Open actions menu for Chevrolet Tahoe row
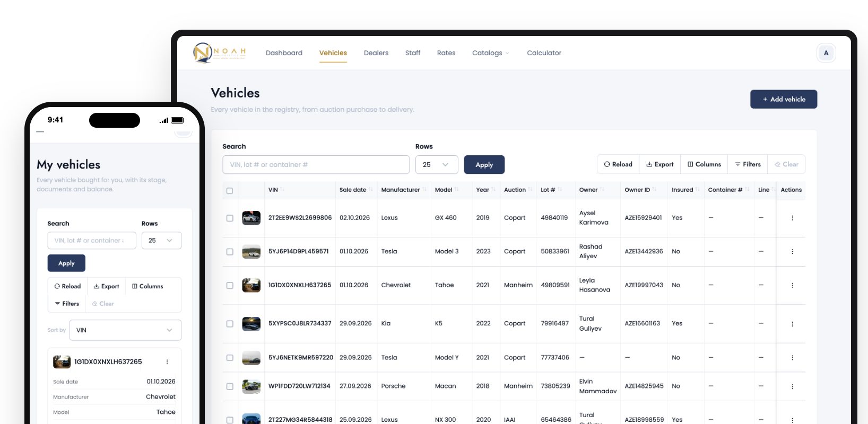Viewport: 868px width, 424px height. click(792, 285)
